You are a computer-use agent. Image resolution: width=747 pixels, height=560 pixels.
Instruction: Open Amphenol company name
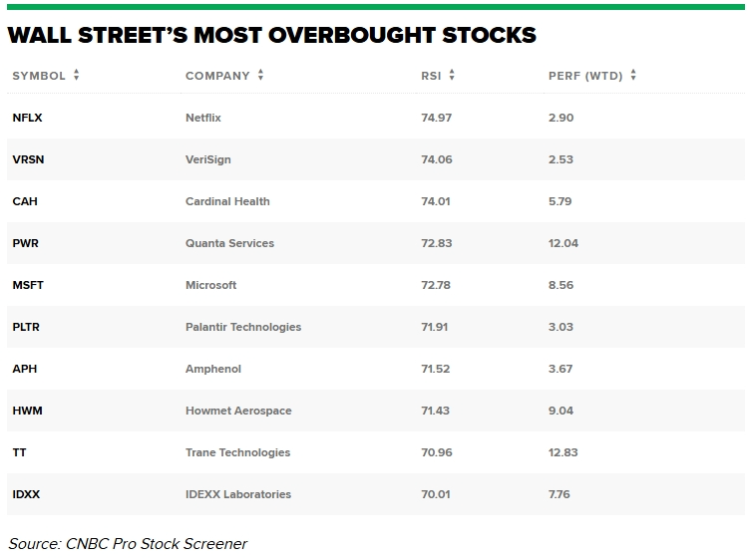click(x=213, y=369)
